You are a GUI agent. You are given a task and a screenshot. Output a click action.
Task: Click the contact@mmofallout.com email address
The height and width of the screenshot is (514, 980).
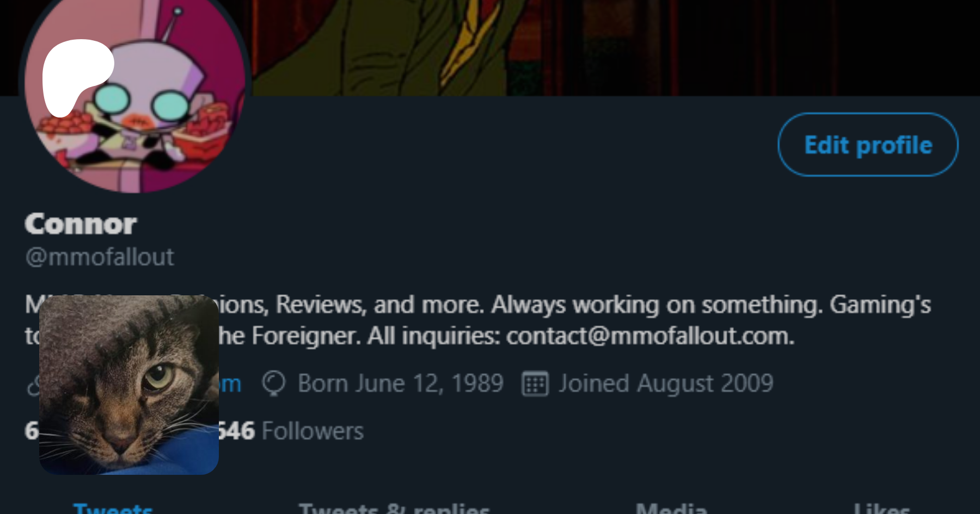pos(650,336)
